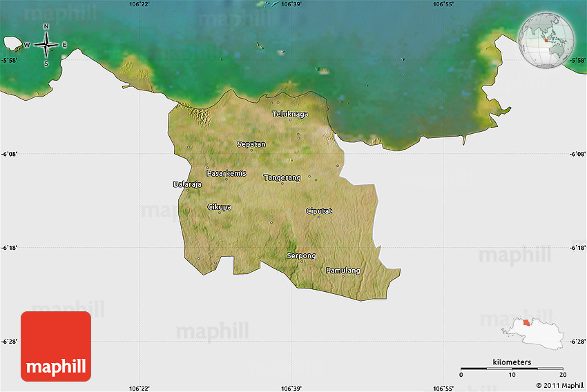Click the compass rose icon
Image resolution: width=587 pixels, height=392 pixels.
(x=46, y=46)
